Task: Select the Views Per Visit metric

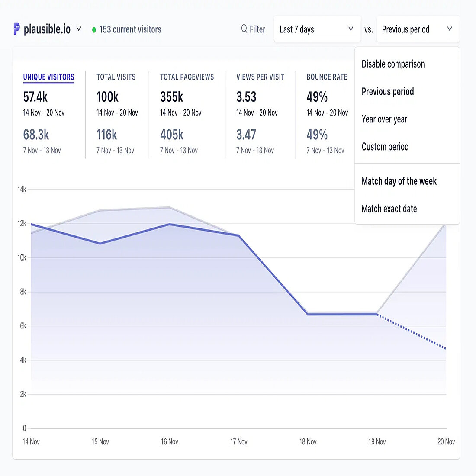Action: click(x=260, y=77)
